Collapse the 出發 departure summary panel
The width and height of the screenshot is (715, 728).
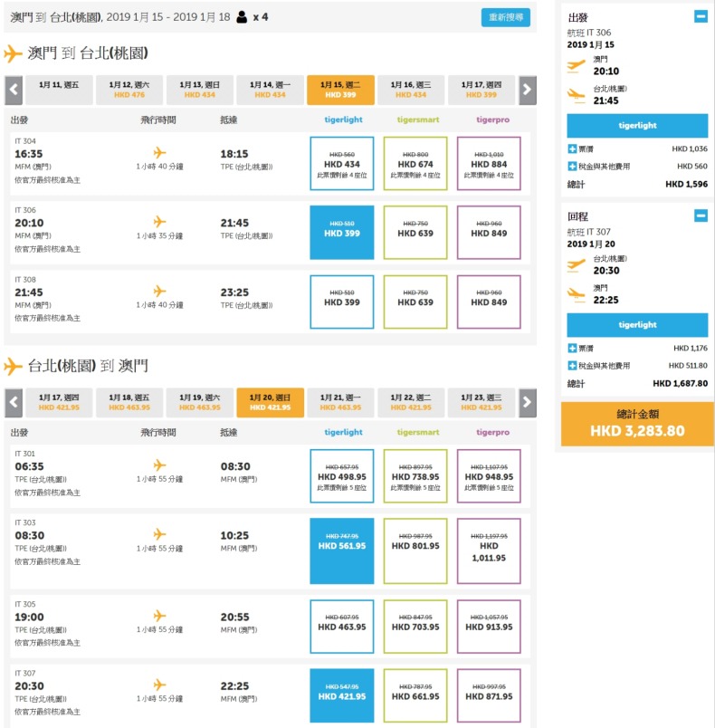coord(701,16)
